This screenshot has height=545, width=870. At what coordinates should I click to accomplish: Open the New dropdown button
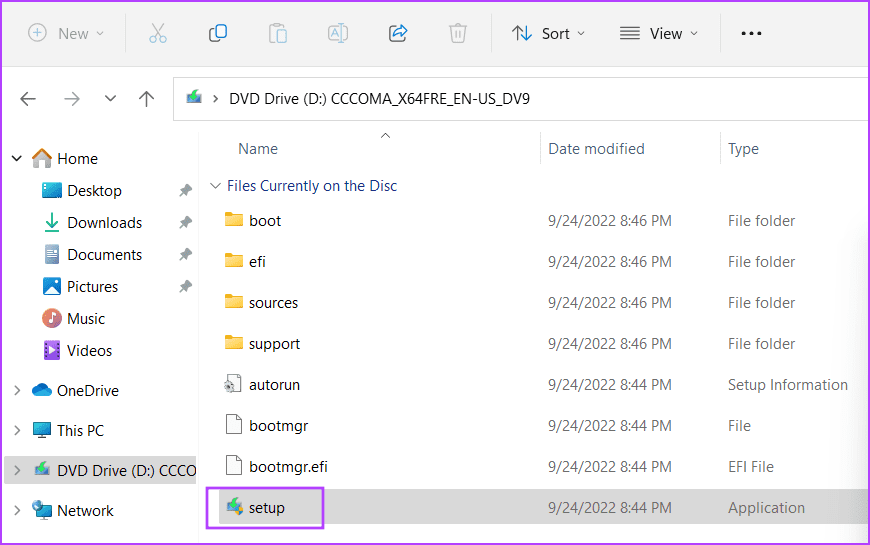coord(66,33)
